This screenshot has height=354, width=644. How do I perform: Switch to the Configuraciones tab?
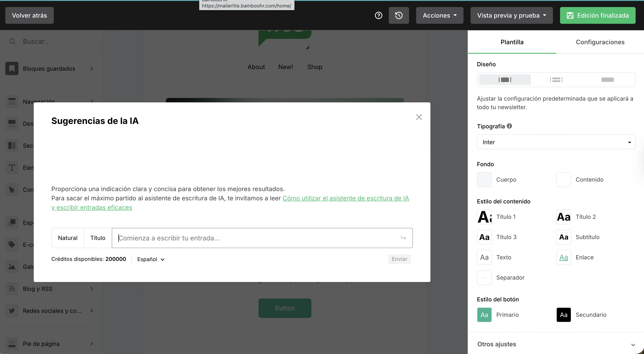[600, 42]
